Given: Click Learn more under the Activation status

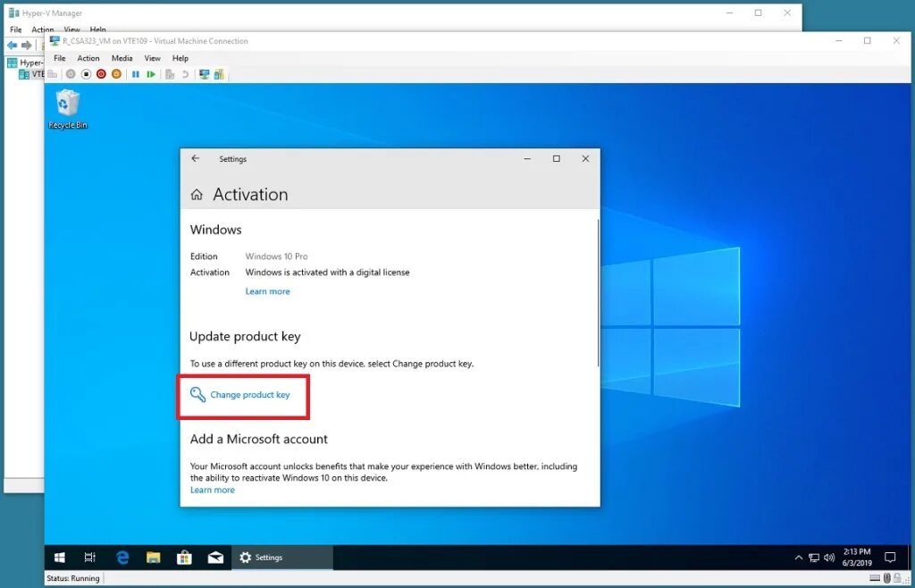Looking at the screenshot, I should (x=267, y=291).
